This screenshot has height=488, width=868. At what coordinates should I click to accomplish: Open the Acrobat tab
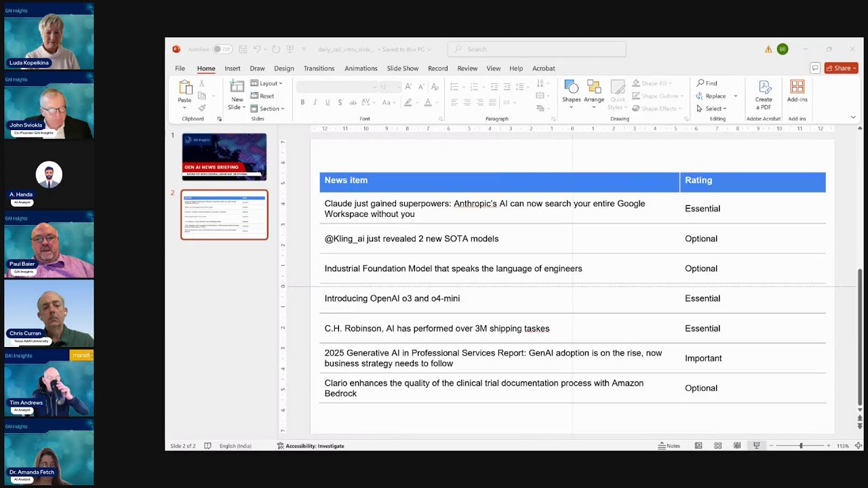tap(544, 68)
